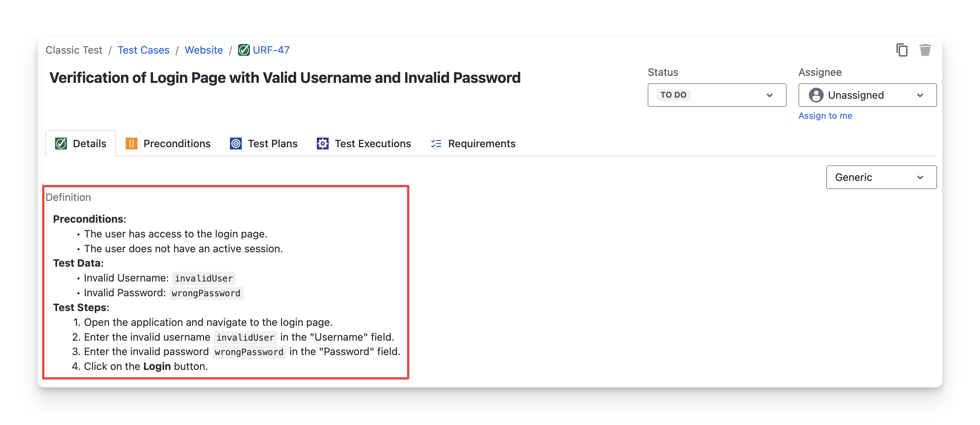Go to the Website breadcrumb folder
Screen dimensions: 980x425
204,50
